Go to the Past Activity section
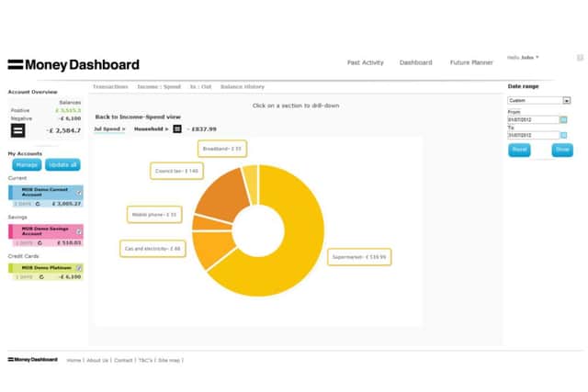588x392 pixels. (x=366, y=62)
